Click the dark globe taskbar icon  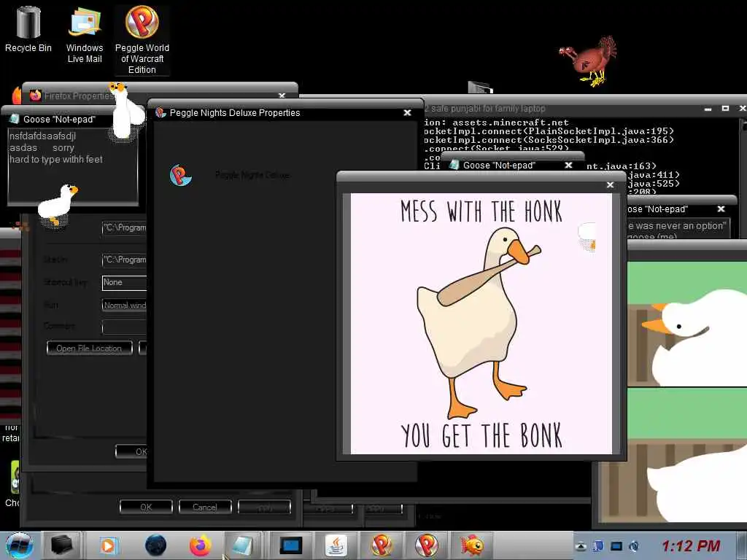(155, 545)
